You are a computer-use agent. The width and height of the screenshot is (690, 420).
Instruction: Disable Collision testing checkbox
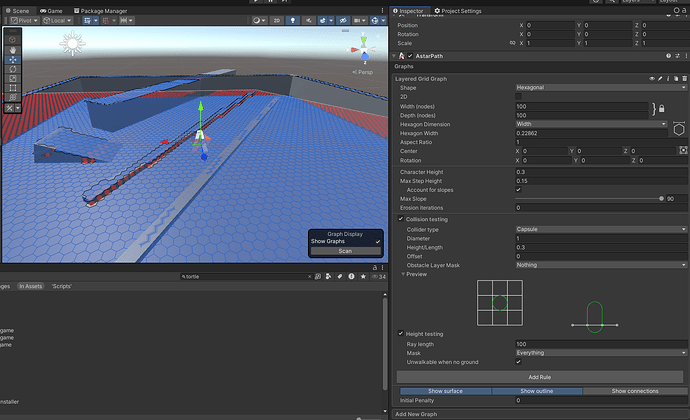point(401,219)
